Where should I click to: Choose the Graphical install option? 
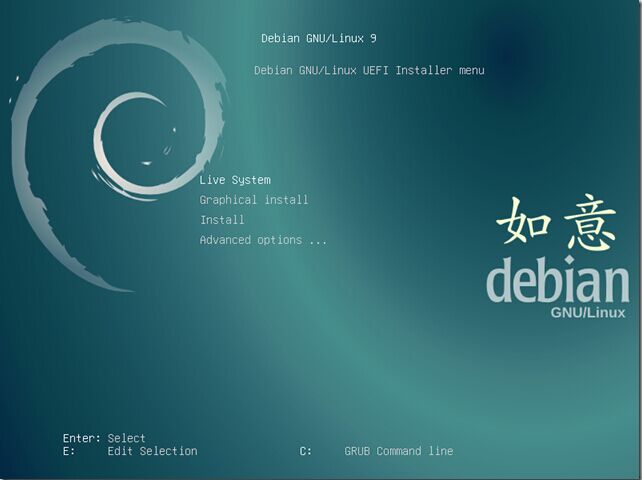click(x=254, y=200)
